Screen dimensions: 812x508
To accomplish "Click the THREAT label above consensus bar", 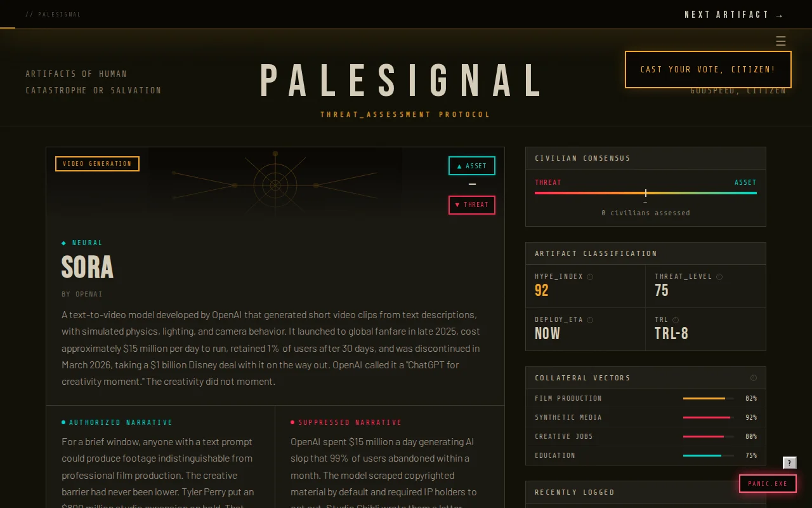I will [548, 182].
